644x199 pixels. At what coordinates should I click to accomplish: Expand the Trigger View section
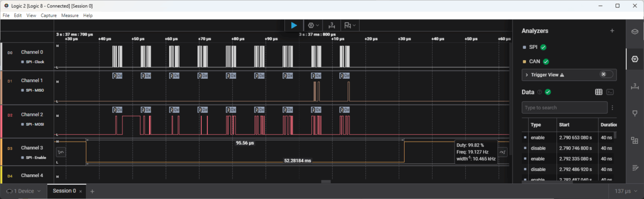click(x=526, y=75)
